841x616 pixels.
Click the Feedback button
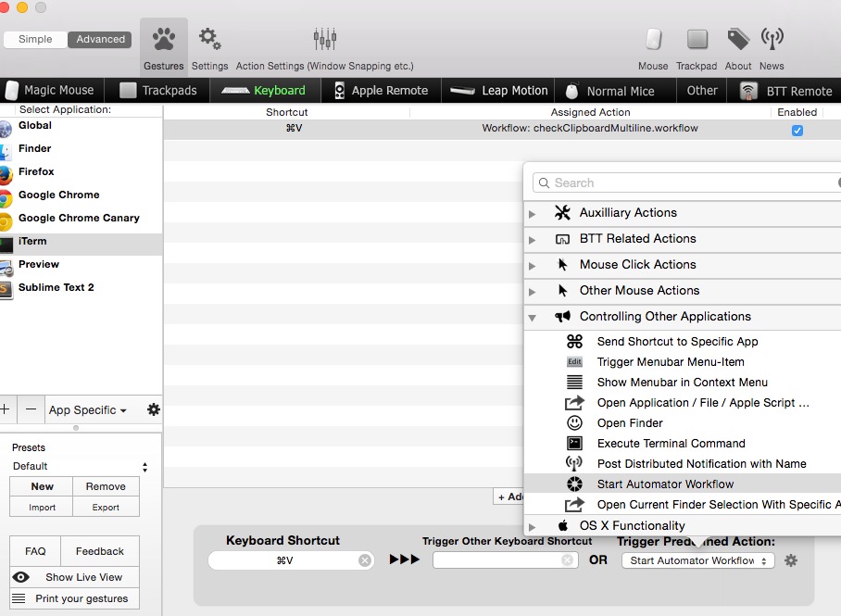coord(100,551)
